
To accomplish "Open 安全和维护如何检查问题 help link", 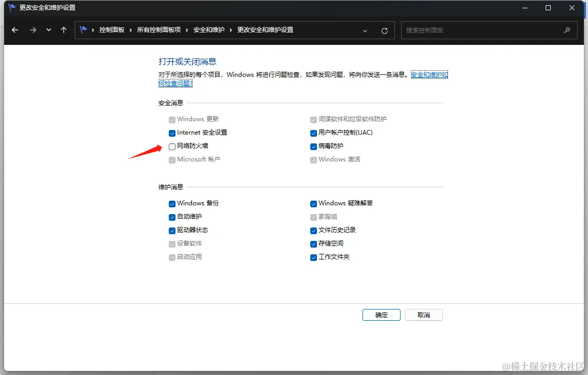I will 429,75.
